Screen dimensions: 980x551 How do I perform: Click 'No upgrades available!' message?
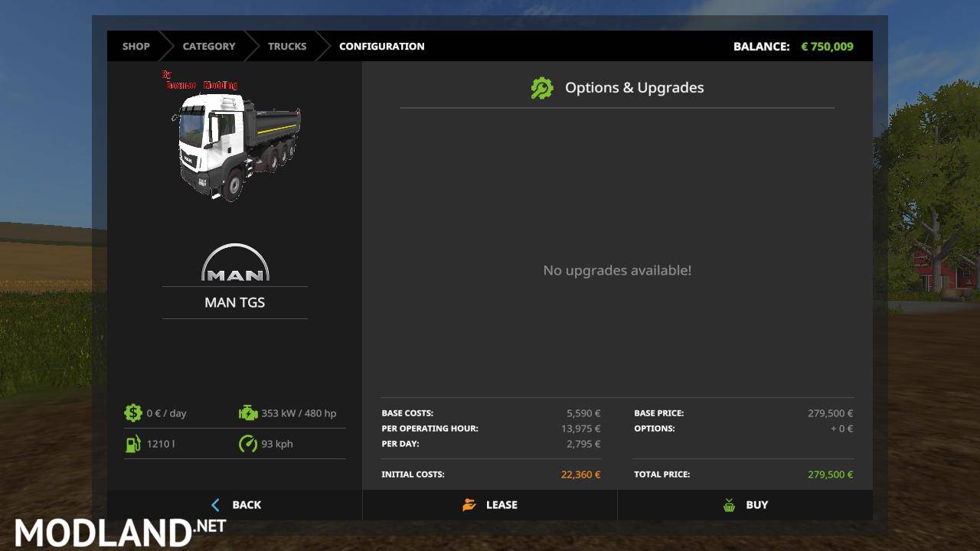tap(617, 270)
